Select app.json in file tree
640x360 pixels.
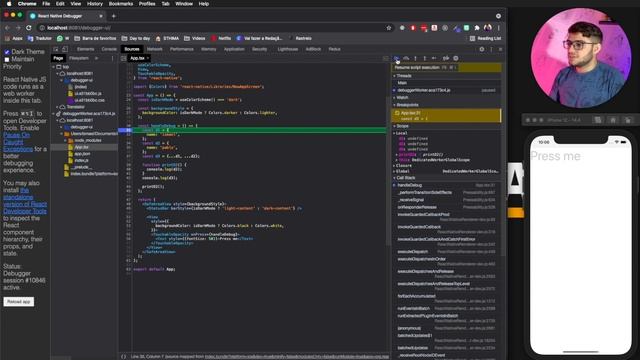(x=82, y=154)
